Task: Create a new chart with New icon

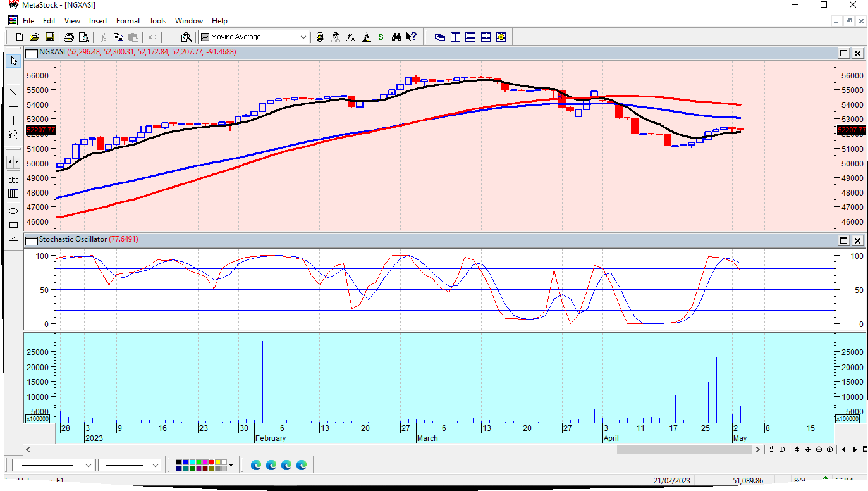Action: point(20,37)
